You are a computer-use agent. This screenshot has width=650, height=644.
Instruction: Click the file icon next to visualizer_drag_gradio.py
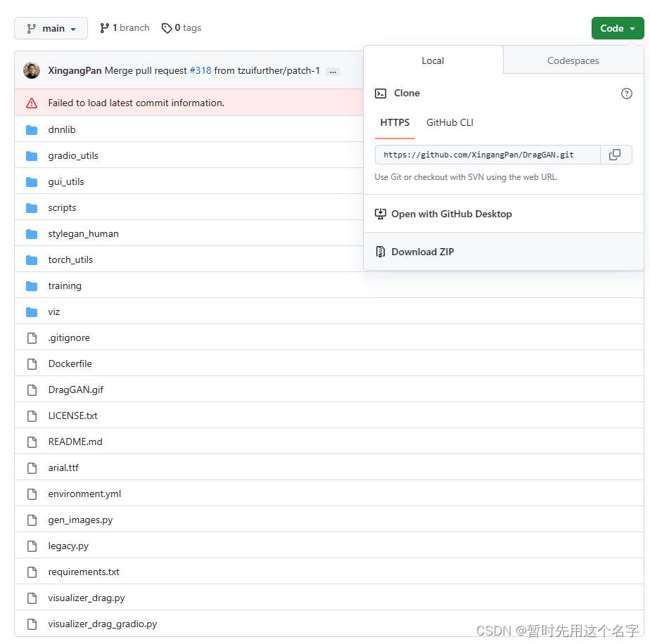click(x=32, y=624)
